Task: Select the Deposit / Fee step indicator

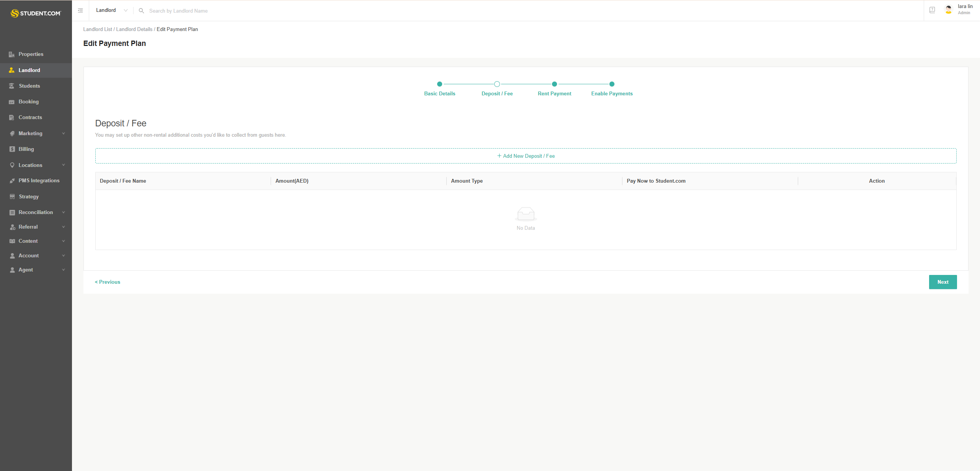Action: pyautogui.click(x=497, y=84)
